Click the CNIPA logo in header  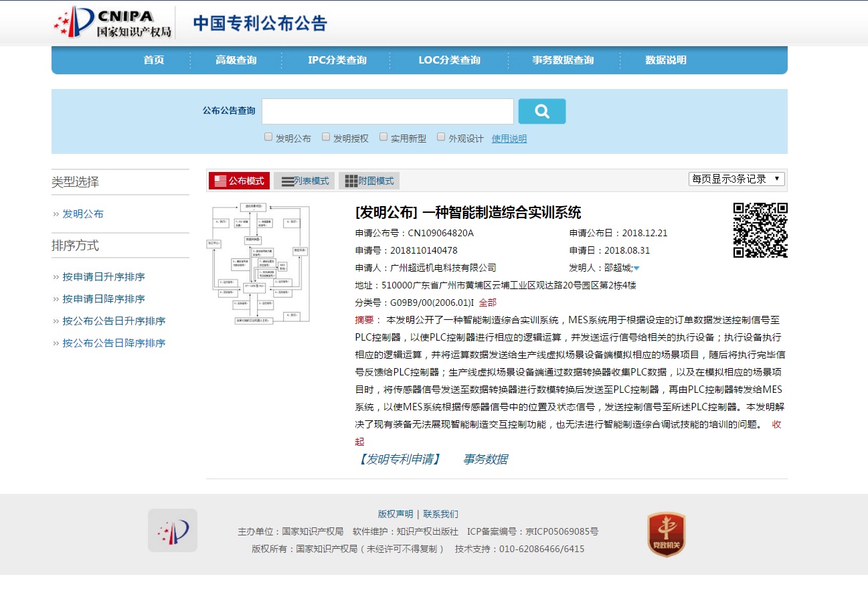tap(112, 23)
